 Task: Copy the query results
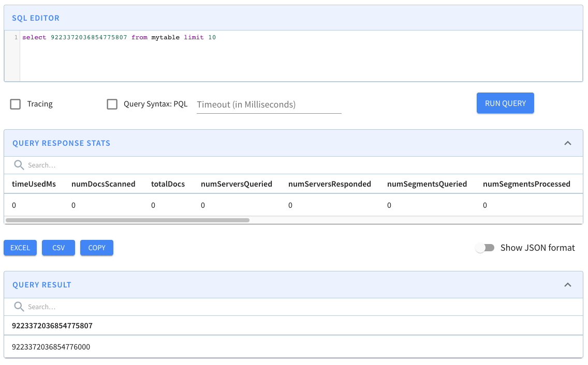[x=97, y=248]
